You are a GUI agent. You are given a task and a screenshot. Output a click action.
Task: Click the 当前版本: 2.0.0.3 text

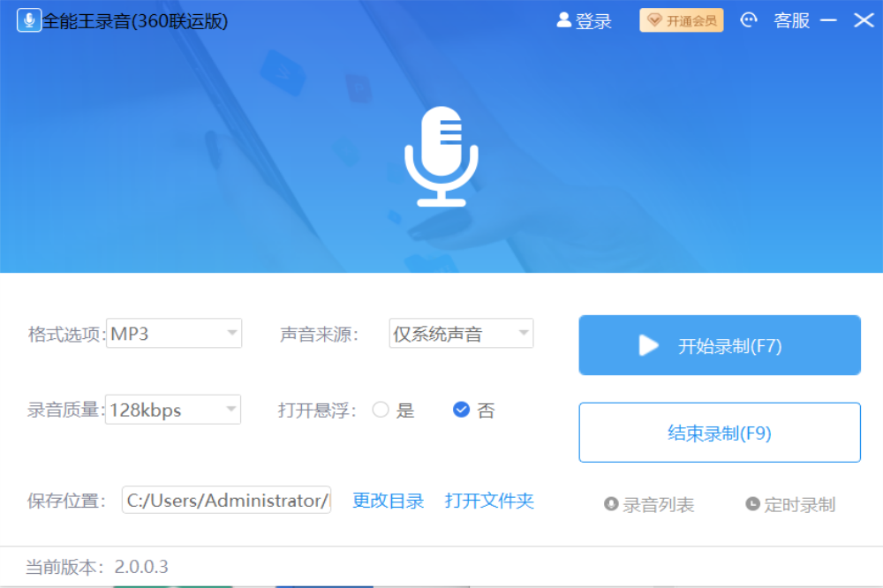point(97,566)
